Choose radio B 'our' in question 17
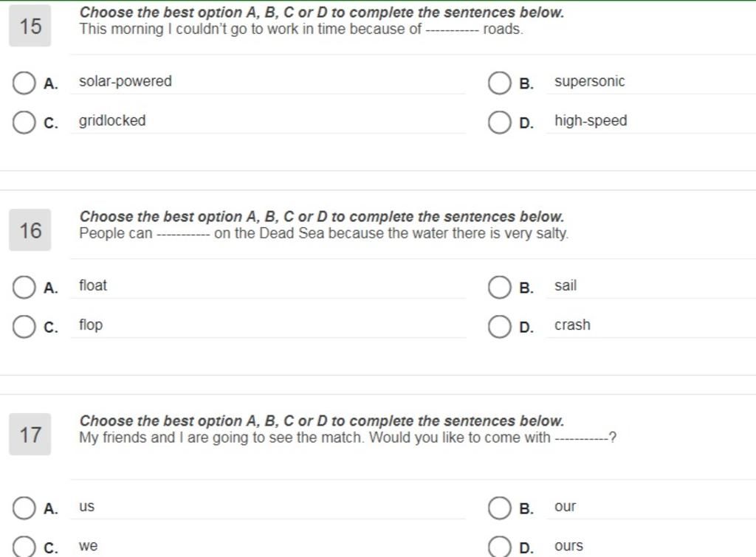 [x=500, y=508]
